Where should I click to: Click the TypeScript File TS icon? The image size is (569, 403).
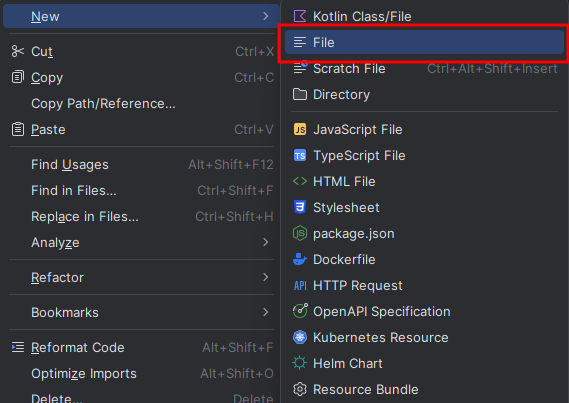[x=300, y=156]
